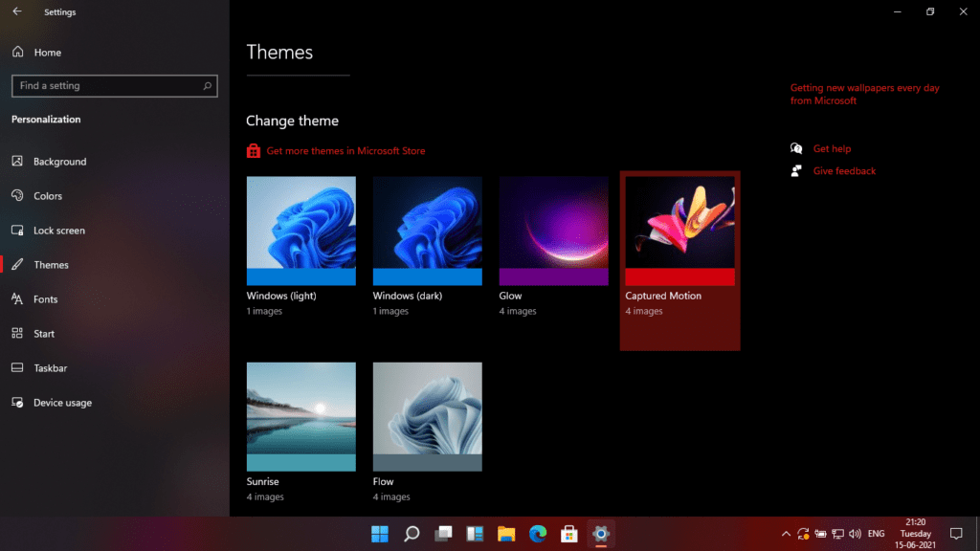Open the Microsoft Store icon on the taskbar

click(x=568, y=534)
